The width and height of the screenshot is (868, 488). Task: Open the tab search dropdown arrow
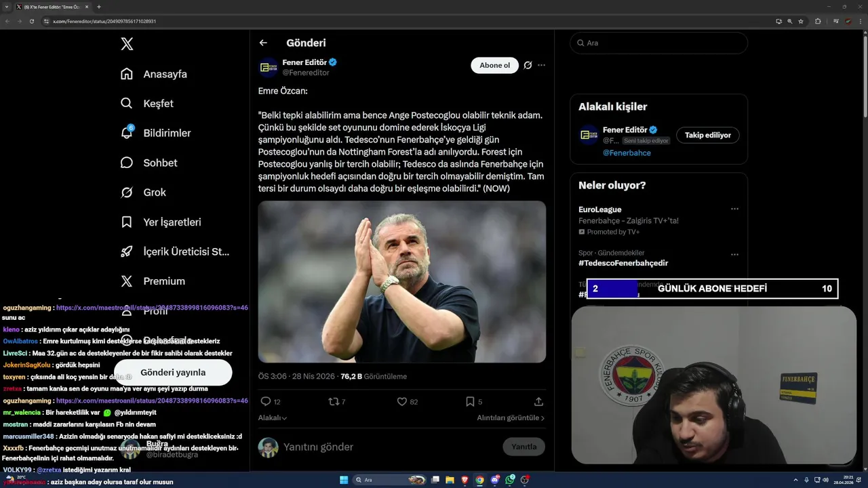pos(6,7)
